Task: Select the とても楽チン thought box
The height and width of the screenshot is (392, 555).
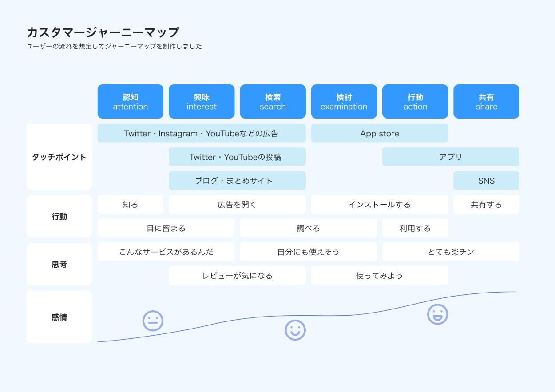Action: [451, 252]
